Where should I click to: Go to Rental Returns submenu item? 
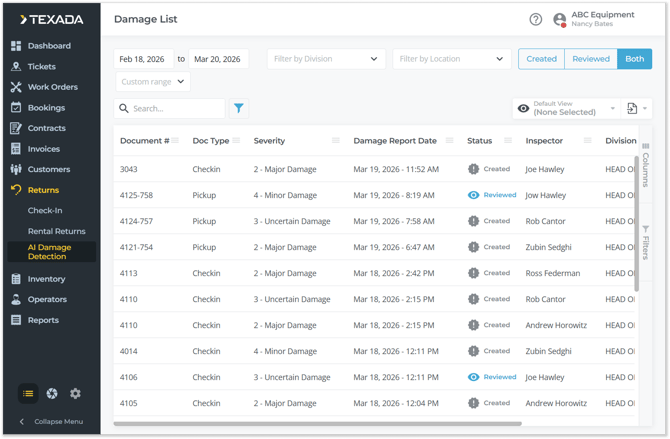point(56,231)
